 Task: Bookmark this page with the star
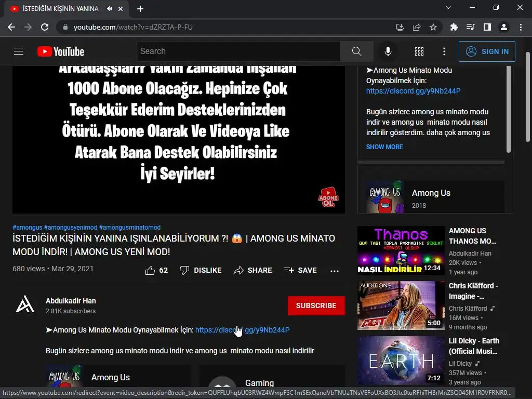433,27
